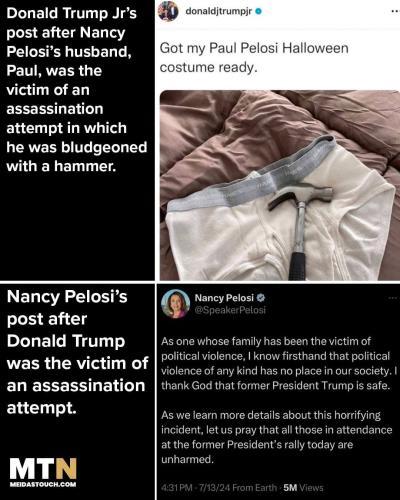This screenshot has height=500, width=400.
Task: Visit the @SpeakerPelosi handle
Action: [230, 310]
